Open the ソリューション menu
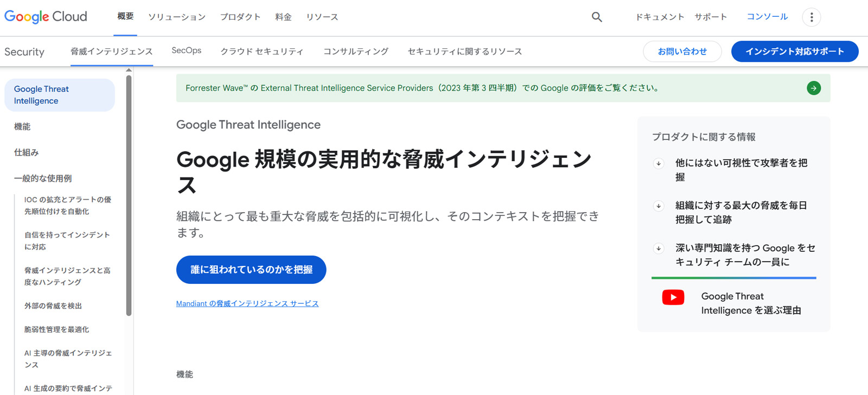The width and height of the screenshot is (868, 395). 177,17
